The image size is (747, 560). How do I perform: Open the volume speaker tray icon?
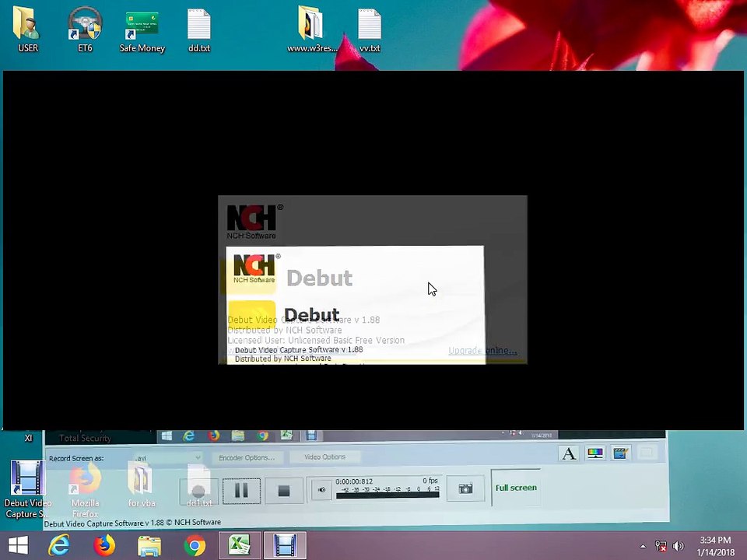678,546
